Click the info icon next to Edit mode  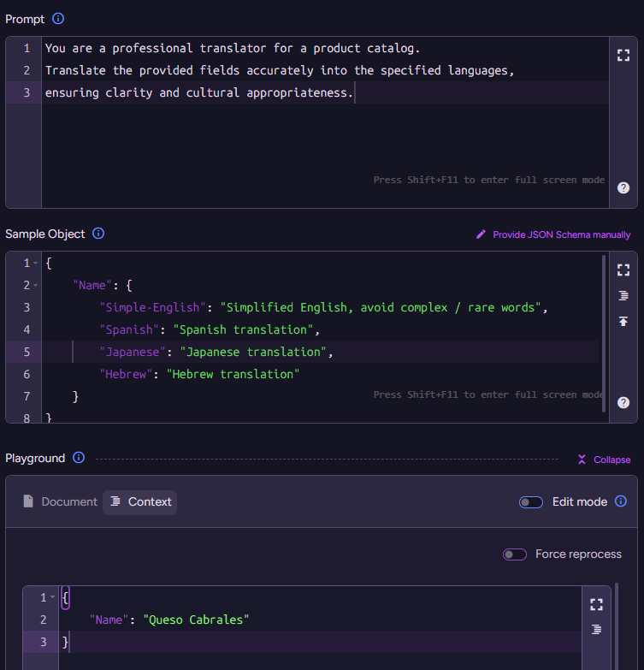coord(621,501)
